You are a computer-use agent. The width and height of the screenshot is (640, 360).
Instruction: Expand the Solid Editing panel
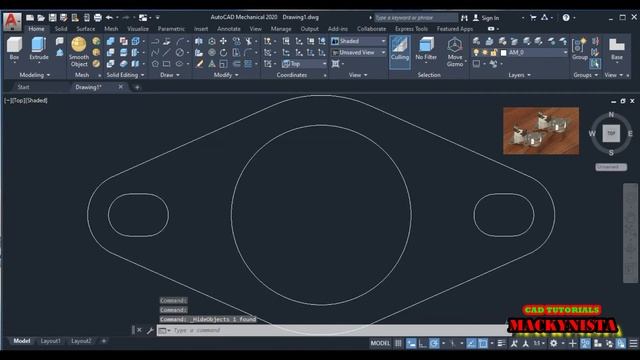coord(125,75)
